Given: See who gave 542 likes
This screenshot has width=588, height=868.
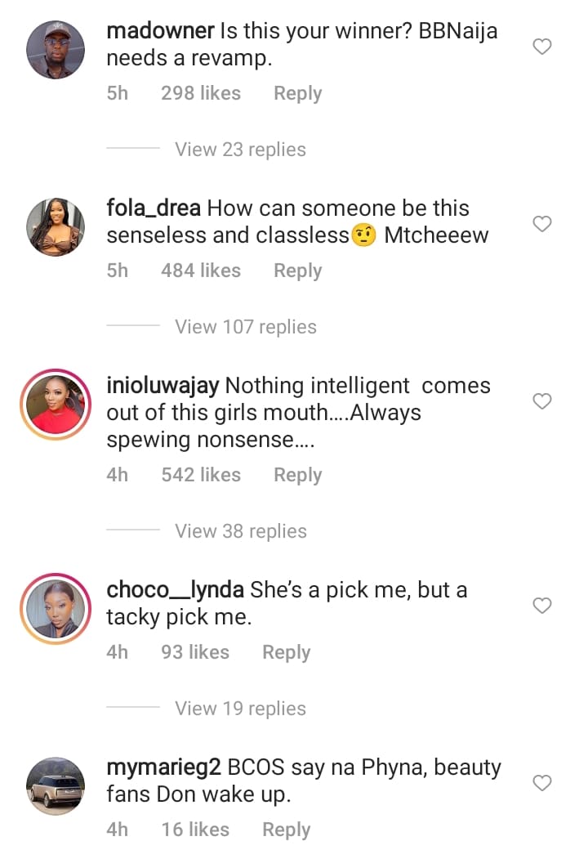Looking at the screenshot, I should click(x=201, y=475).
